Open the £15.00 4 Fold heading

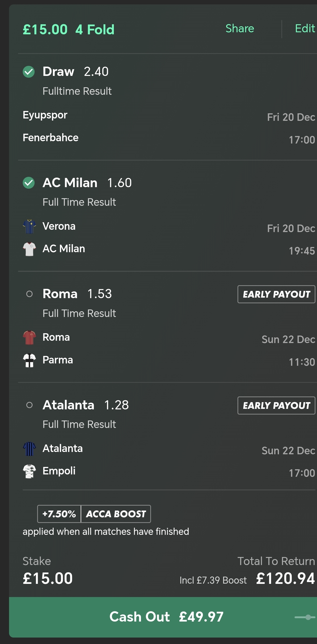click(68, 29)
